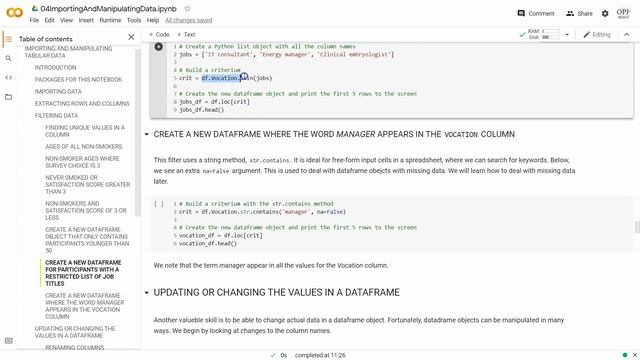Screen dimensions: 640x360
Task: Open the Editing mode menu
Action: tap(597, 35)
